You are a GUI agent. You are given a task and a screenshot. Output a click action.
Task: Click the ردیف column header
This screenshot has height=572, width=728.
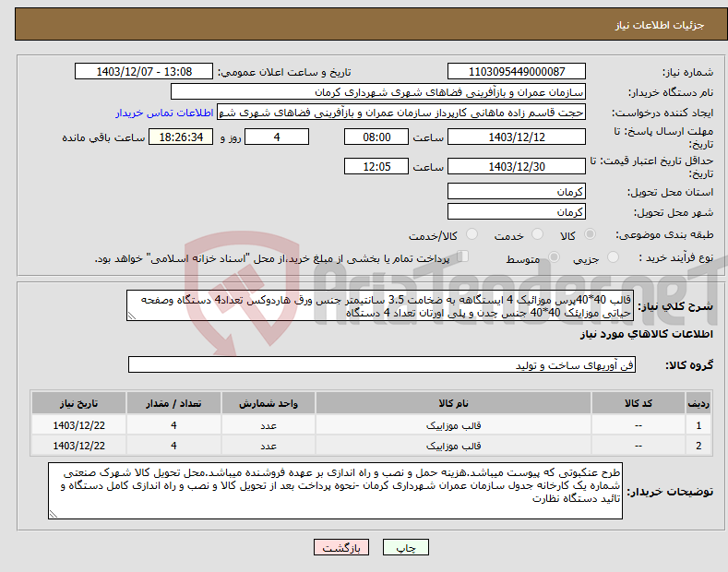[x=698, y=403]
